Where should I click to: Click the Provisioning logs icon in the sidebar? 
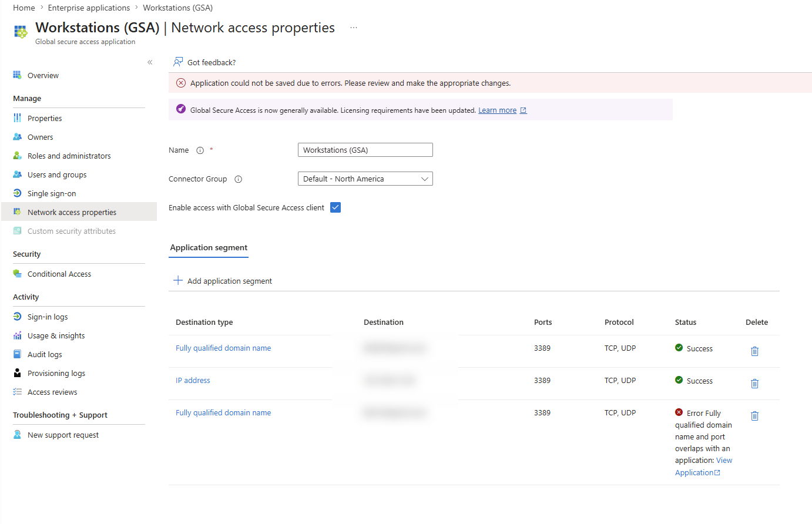[18, 373]
